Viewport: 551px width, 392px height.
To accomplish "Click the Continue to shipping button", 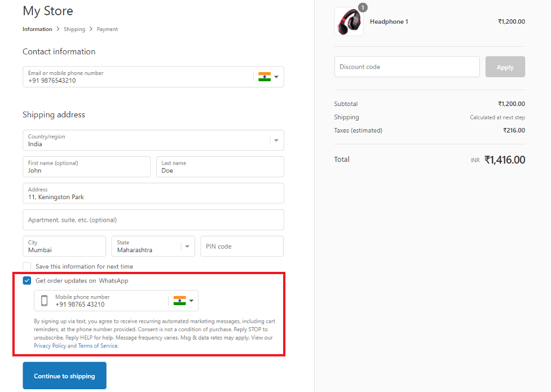I will (65, 376).
